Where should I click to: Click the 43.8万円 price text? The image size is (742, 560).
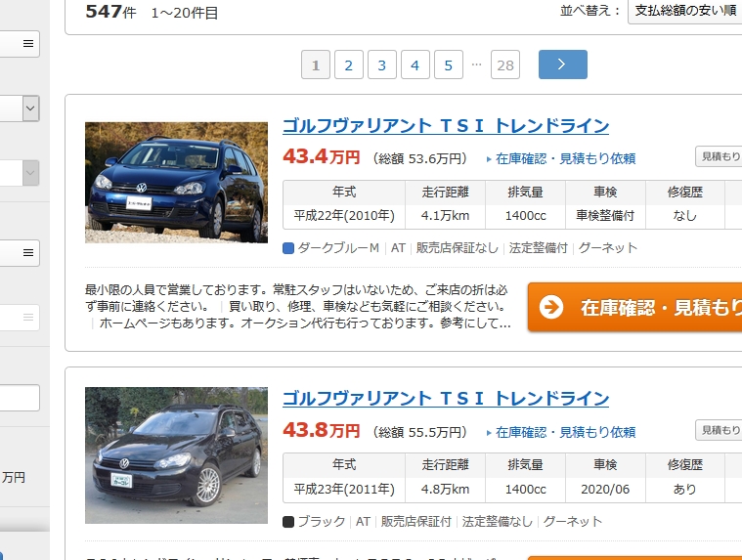click(322, 430)
